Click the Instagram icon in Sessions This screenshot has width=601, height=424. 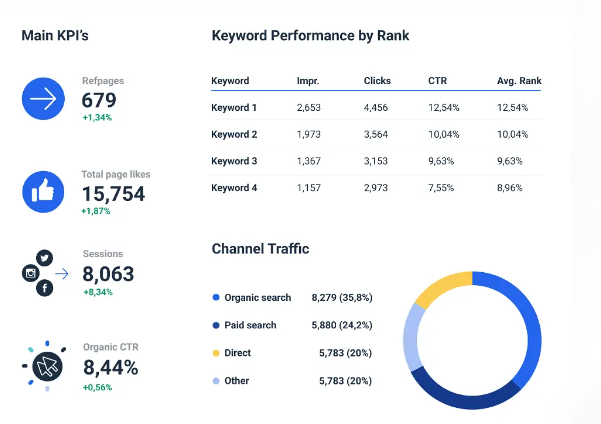[31, 274]
